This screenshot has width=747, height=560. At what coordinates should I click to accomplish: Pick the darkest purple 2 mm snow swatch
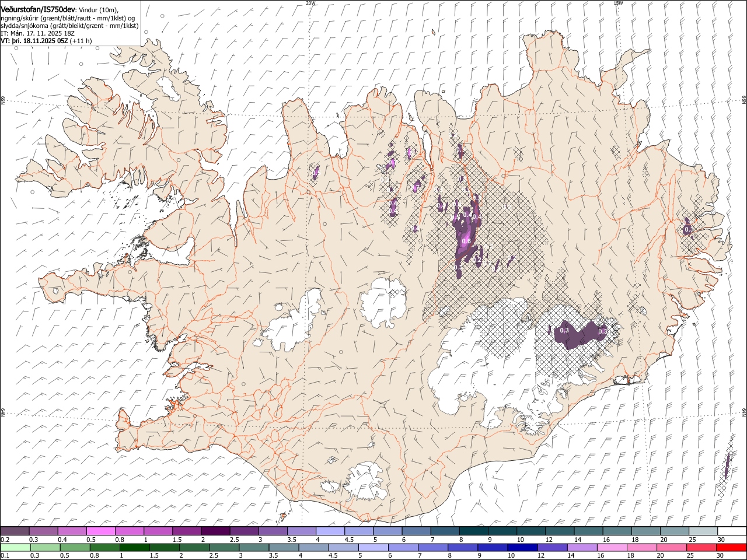click(x=215, y=531)
